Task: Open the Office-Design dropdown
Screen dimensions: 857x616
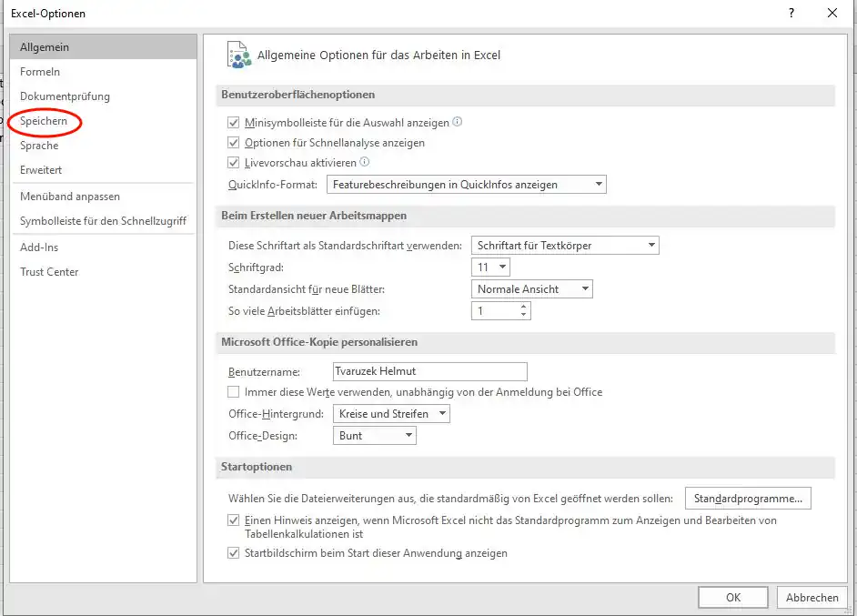Action: [374, 436]
